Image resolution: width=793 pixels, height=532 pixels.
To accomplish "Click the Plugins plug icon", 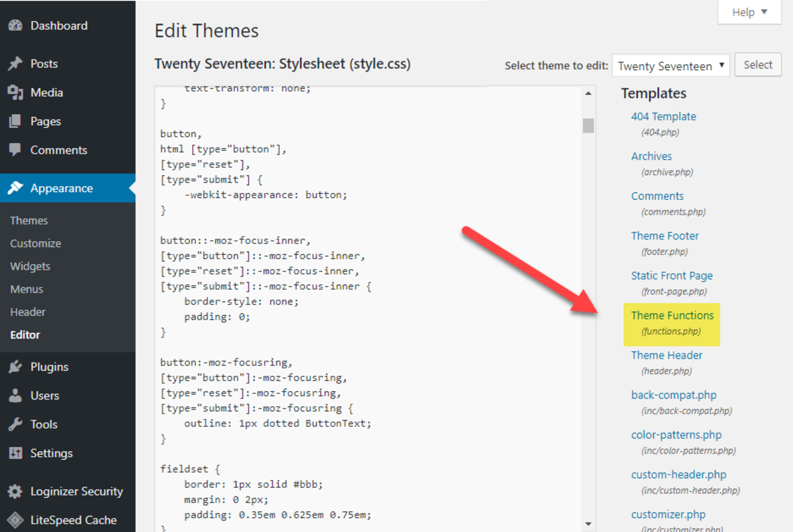I will (15, 367).
